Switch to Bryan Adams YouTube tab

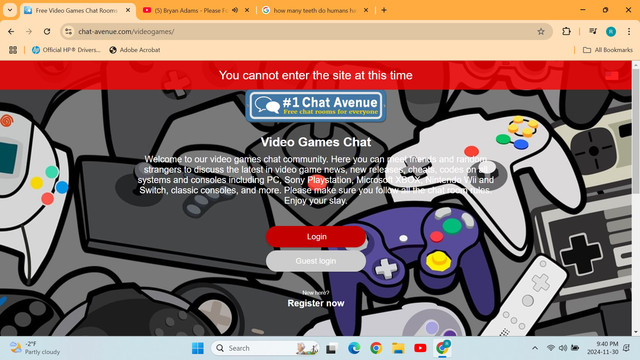tap(191, 10)
